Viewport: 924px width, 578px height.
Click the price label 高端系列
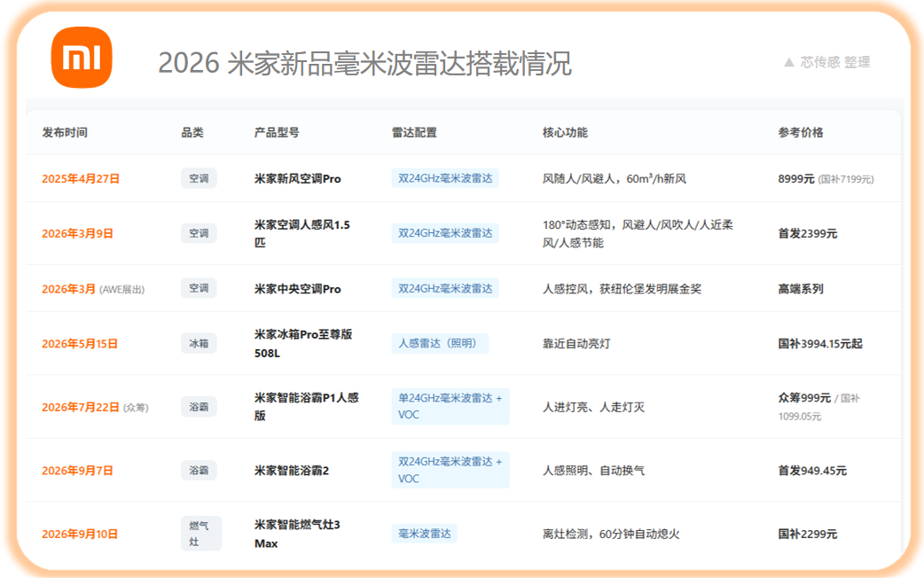coord(801,289)
